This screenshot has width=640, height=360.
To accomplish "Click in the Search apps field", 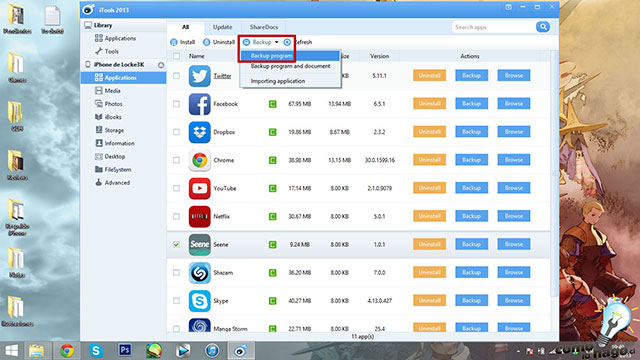I will coord(493,27).
